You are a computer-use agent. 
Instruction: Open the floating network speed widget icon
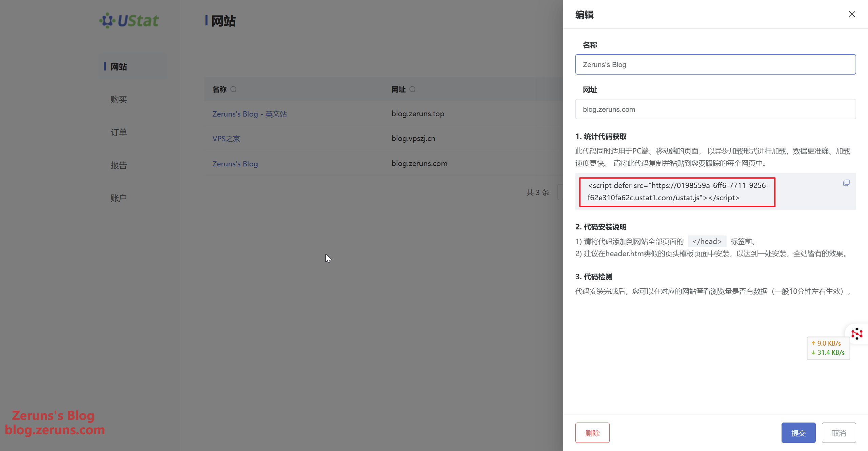pos(856,334)
